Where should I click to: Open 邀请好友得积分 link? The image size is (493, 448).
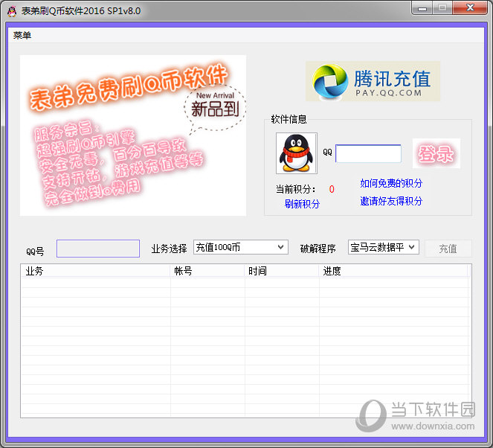point(391,201)
